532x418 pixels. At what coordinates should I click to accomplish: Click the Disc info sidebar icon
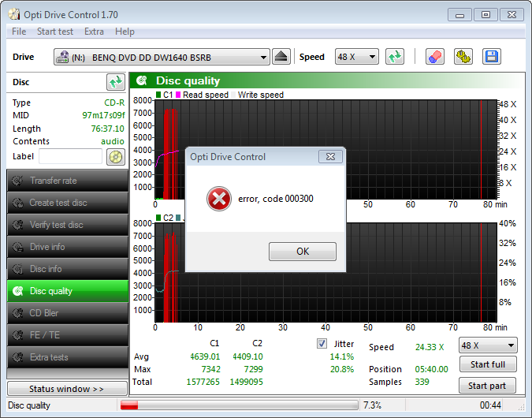(17, 269)
